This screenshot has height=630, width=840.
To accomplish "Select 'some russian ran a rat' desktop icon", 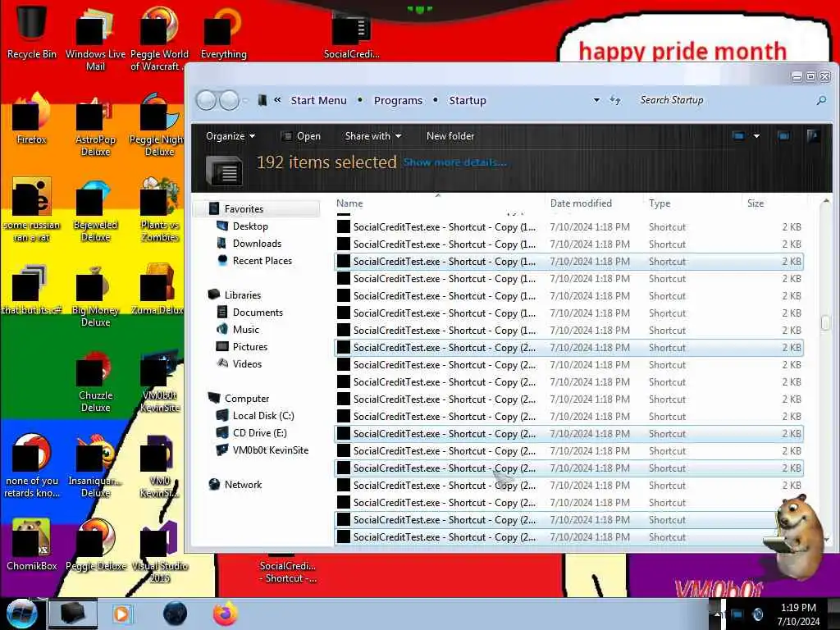I will (x=32, y=211).
